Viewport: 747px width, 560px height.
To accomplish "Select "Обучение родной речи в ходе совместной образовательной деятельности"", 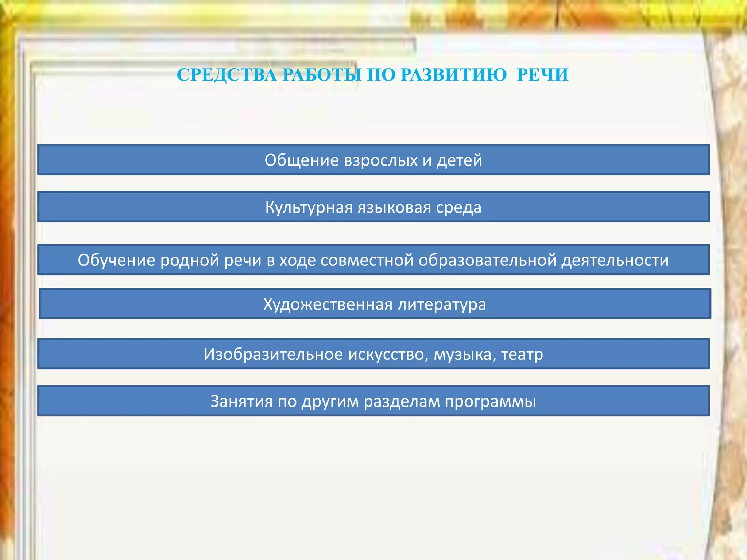I will (373, 260).
